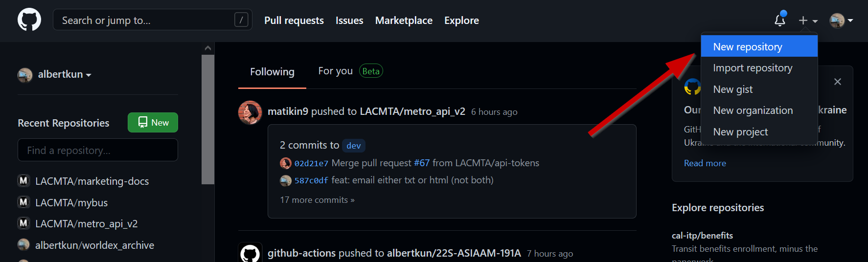Screen dimensions: 868x262
Task: Select New repository from the menu
Action: (x=748, y=47)
